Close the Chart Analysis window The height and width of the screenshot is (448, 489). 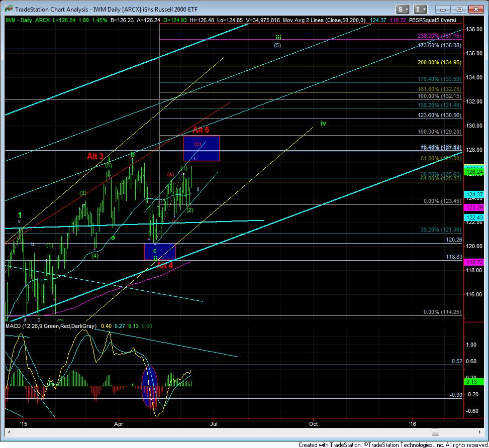[476, 10]
